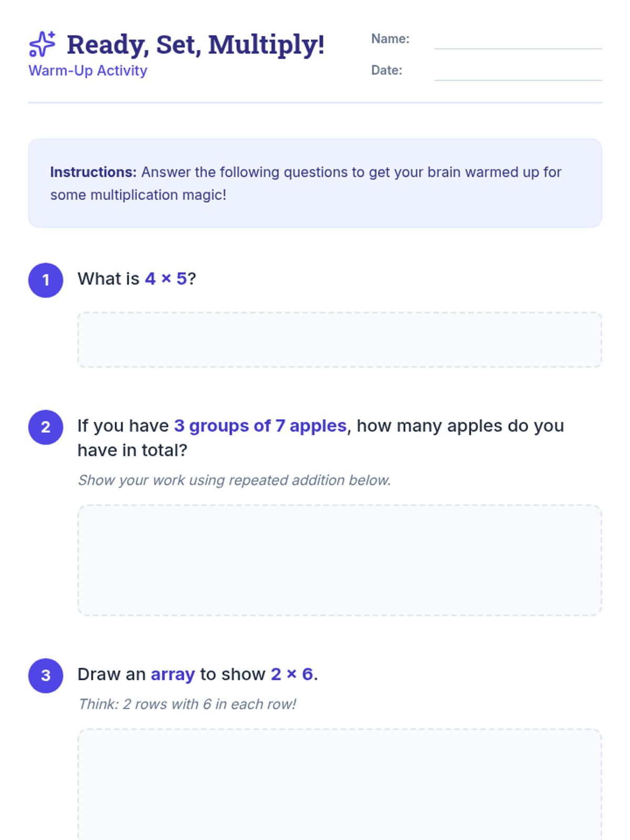Click the highlighted word "array"

point(173,674)
